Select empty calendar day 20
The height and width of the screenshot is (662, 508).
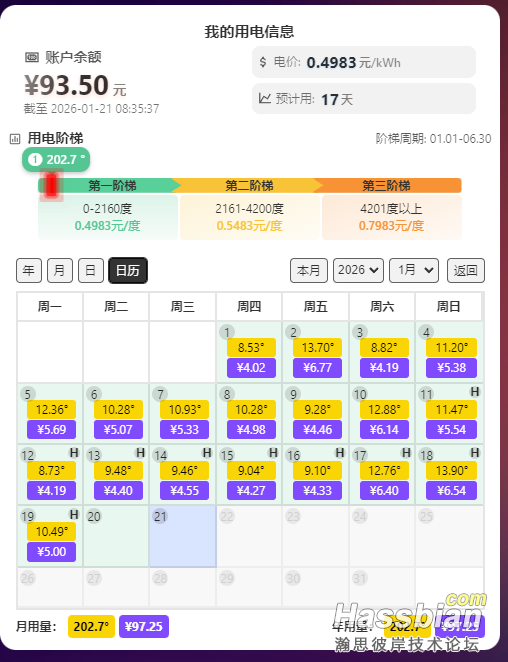[x=116, y=536]
